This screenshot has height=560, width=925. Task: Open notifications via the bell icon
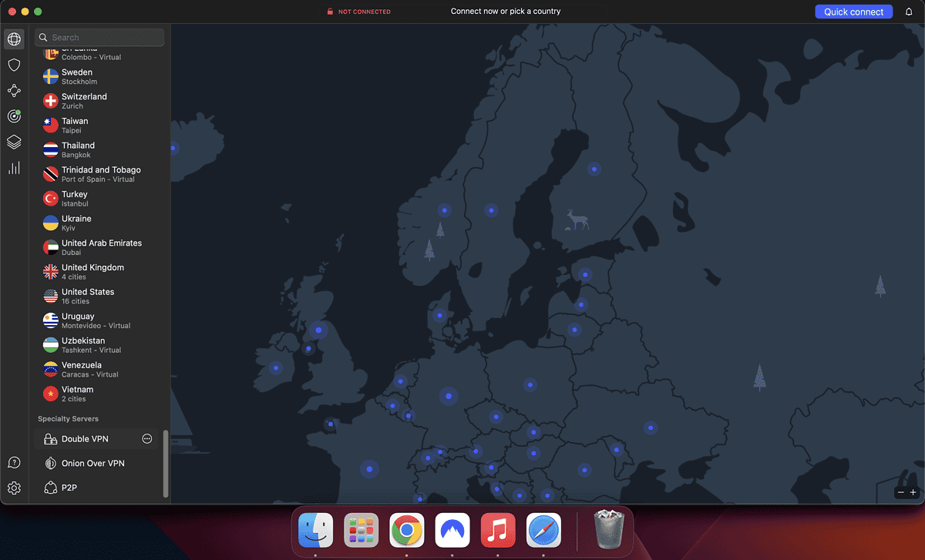(908, 12)
